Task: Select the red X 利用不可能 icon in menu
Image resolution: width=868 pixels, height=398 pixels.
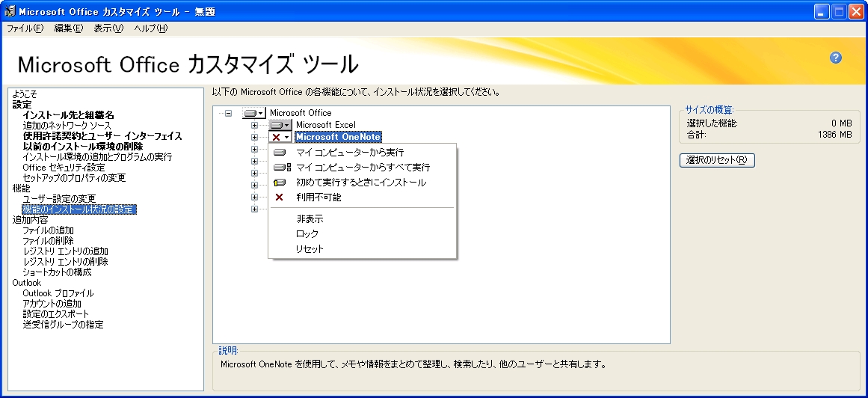Action: point(280,198)
